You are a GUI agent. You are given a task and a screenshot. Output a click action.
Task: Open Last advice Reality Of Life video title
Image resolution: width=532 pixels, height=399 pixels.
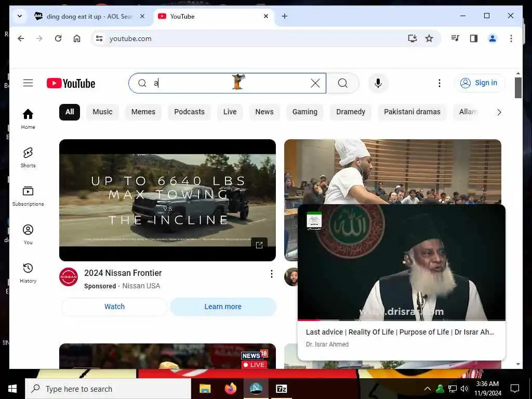tap(400, 332)
